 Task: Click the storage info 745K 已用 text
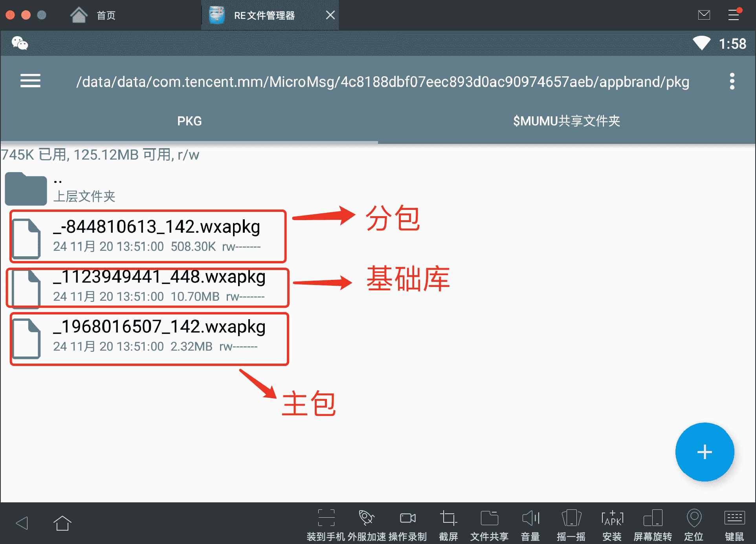coord(100,155)
